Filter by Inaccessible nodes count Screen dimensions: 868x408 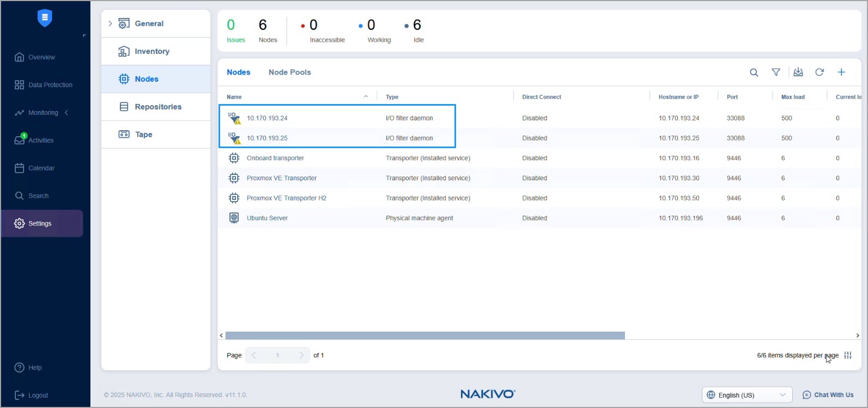[x=323, y=31]
